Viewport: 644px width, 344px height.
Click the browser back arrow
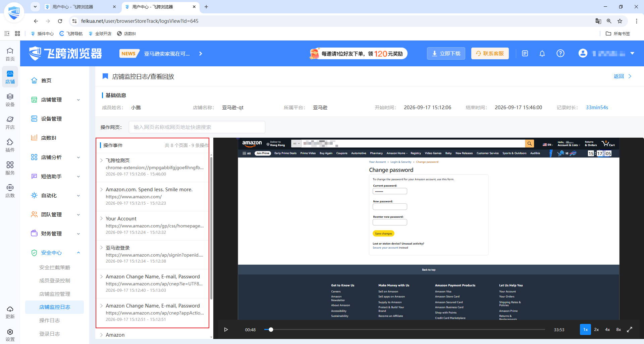click(x=36, y=21)
